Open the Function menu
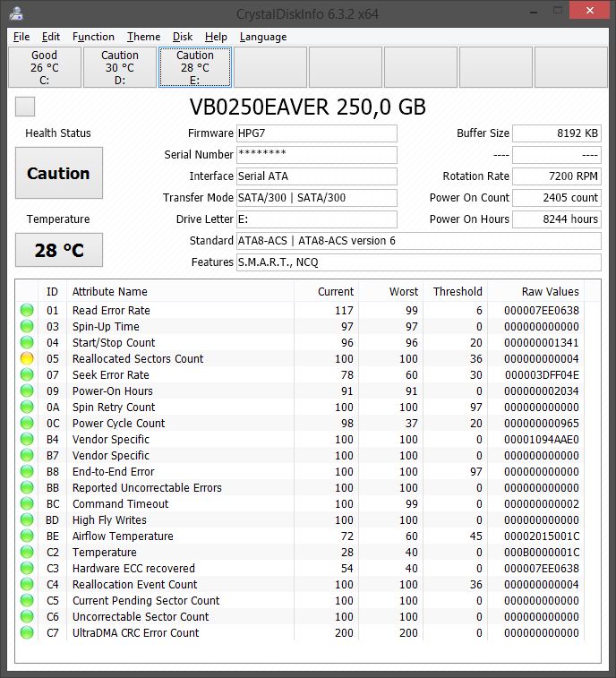 coord(93,37)
